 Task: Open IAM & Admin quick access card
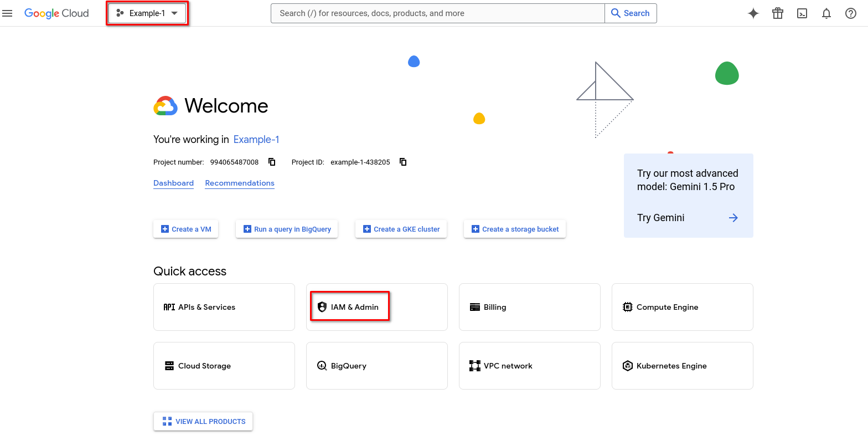coord(377,307)
